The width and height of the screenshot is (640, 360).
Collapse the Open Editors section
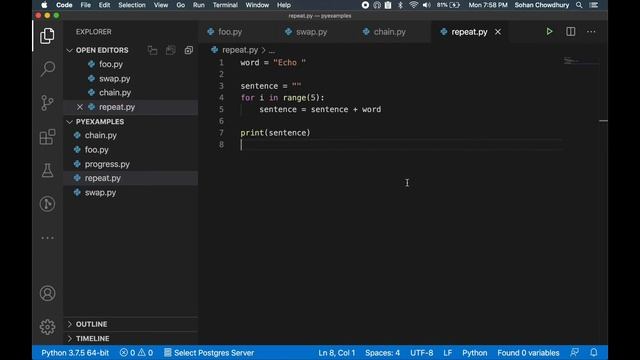click(69, 50)
